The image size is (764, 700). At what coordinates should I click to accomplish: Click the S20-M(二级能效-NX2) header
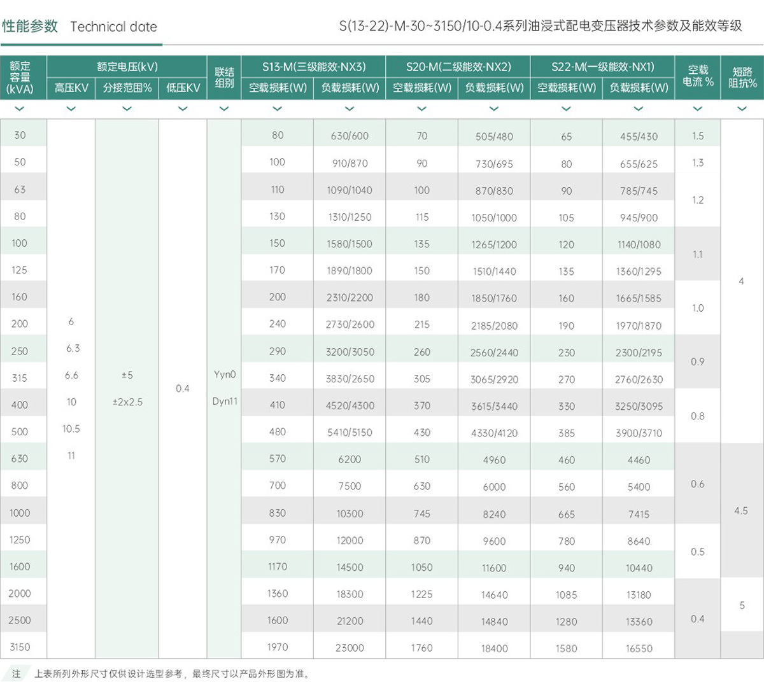click(x=458, y=67)
